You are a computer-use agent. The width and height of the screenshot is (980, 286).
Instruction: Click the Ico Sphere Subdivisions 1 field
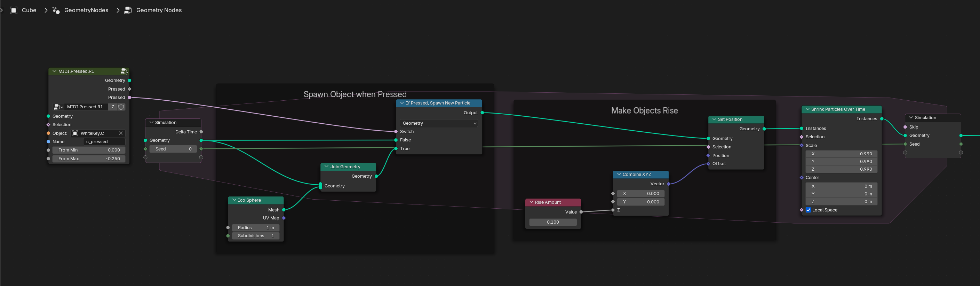[x=256, y=236]
